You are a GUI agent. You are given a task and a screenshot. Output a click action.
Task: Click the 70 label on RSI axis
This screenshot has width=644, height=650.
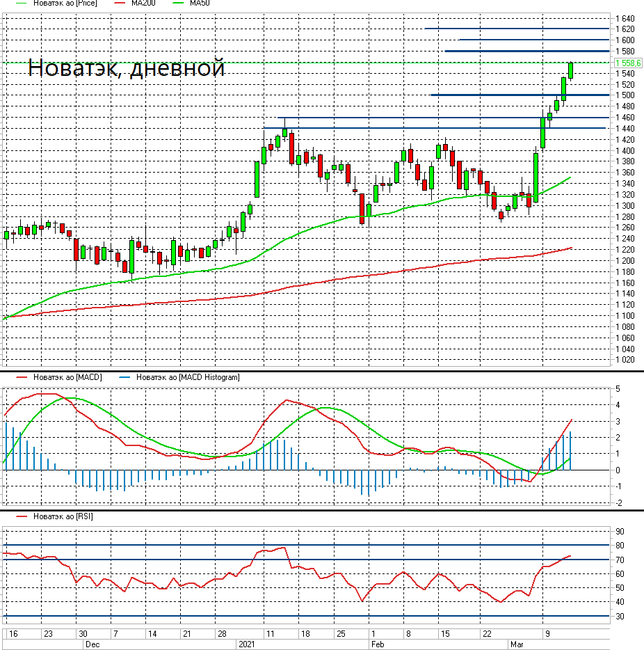coord(620,560)
